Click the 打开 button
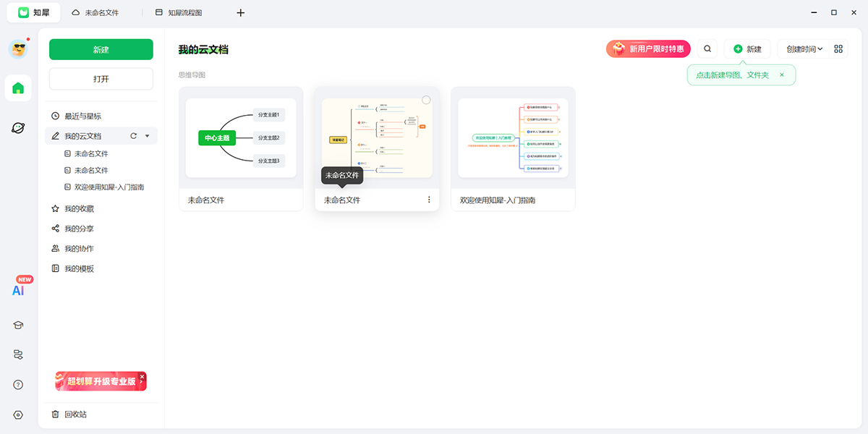Screen dimensions: 868x434 (101, 79)
